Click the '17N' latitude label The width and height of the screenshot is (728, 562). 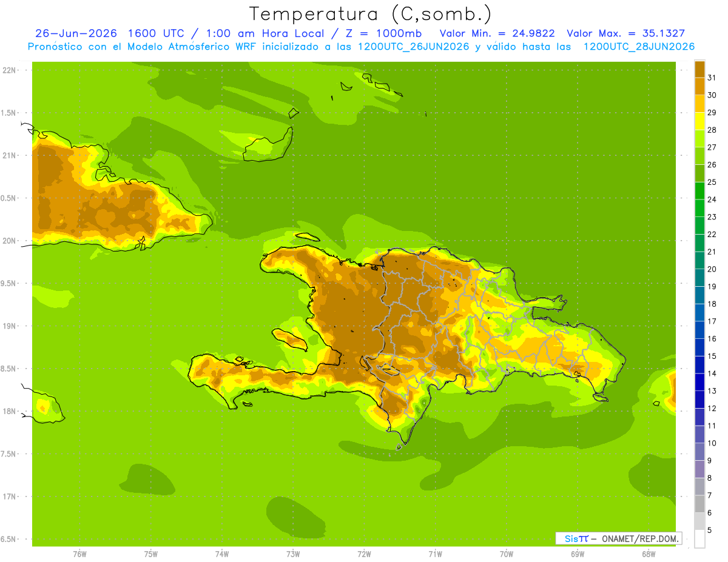[x=10, y=497]
